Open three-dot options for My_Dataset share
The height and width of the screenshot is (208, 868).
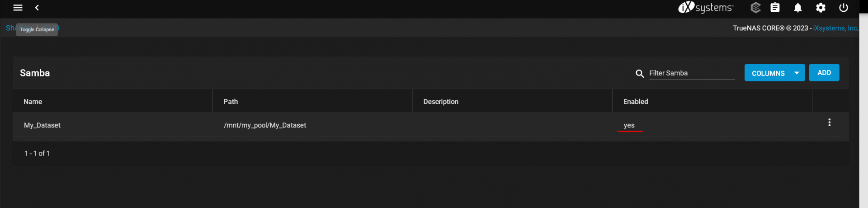coord(829,123)
